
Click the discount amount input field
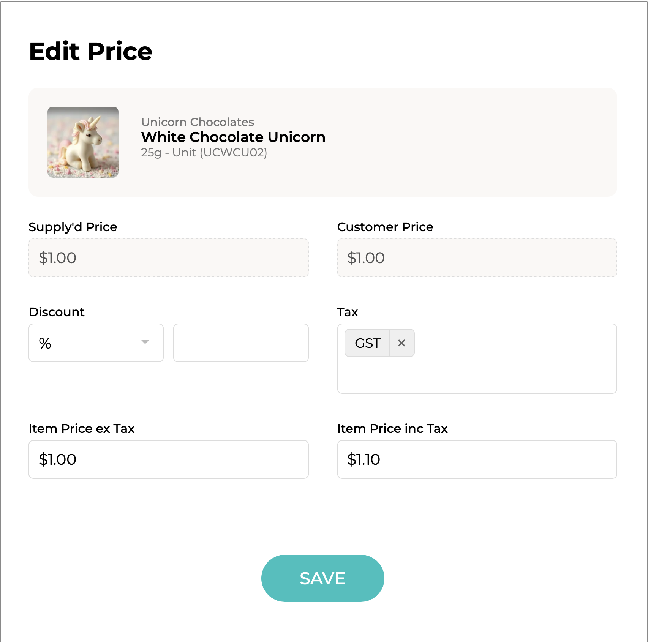pyautogui.click(x=241, y=343)
